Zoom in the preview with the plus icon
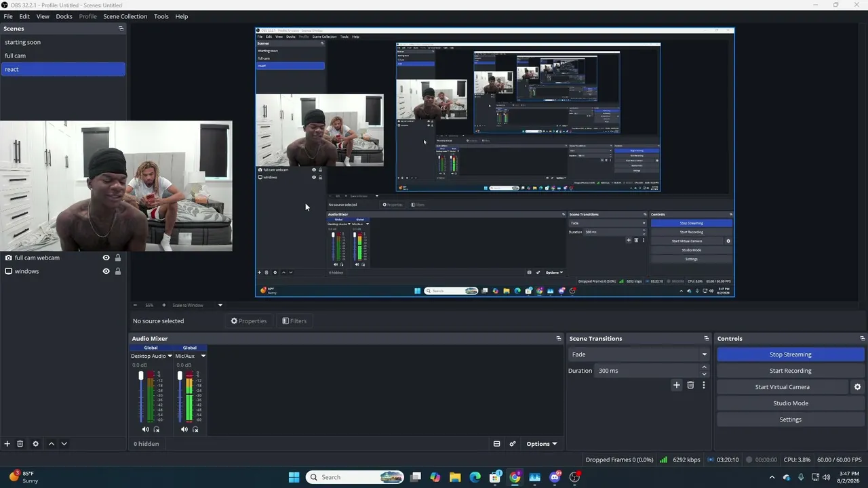868x488 pixels. [163, 305]
